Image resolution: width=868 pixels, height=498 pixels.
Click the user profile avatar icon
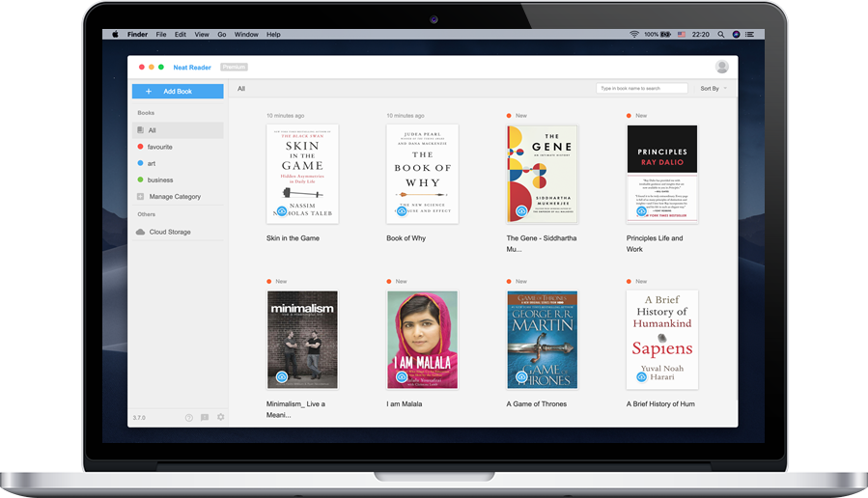[x=721, y=67]
